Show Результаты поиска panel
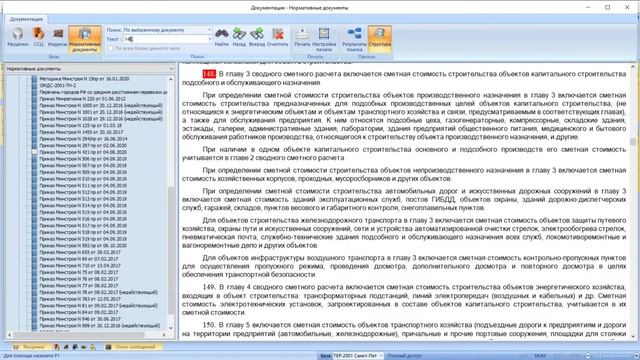The height and width of the screenshot is (360, 640). [354, 39]
